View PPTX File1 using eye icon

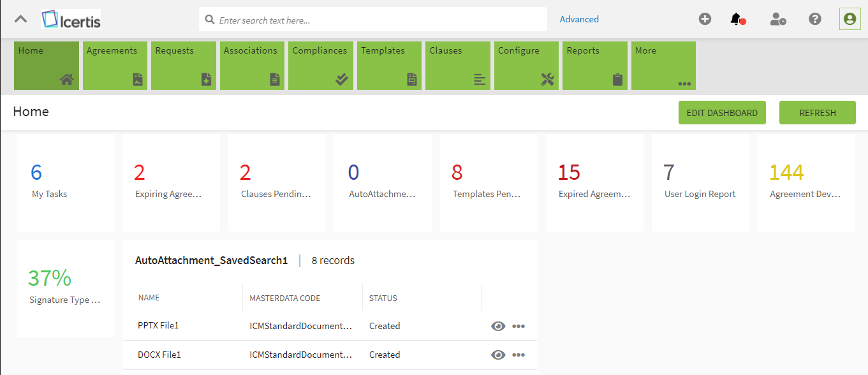[498, 326]
